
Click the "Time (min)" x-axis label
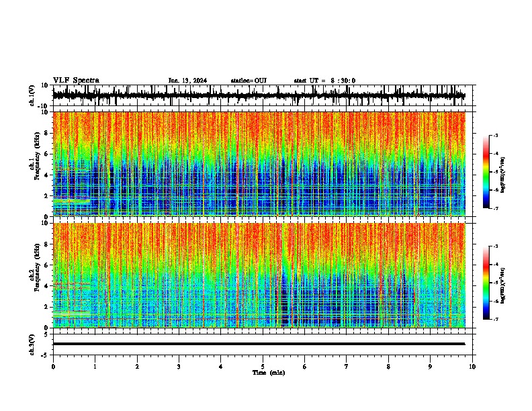(x=269, y=373)
